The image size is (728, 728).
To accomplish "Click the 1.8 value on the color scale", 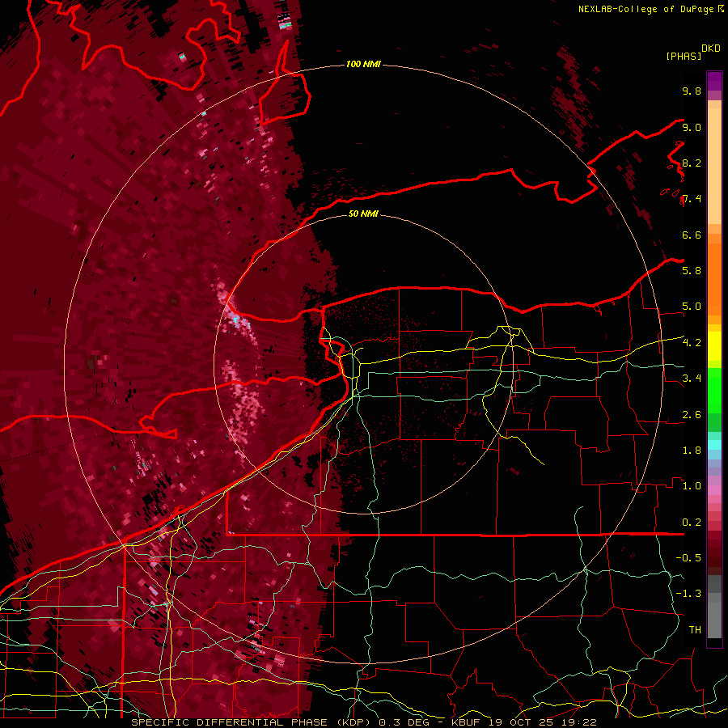I will point(692,451).
